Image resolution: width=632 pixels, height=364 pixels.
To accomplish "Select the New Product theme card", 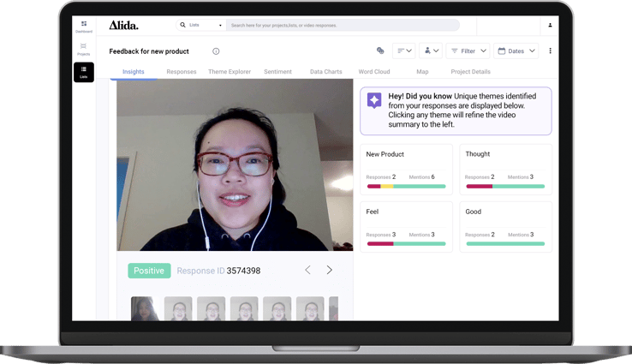I will [407, 169].
